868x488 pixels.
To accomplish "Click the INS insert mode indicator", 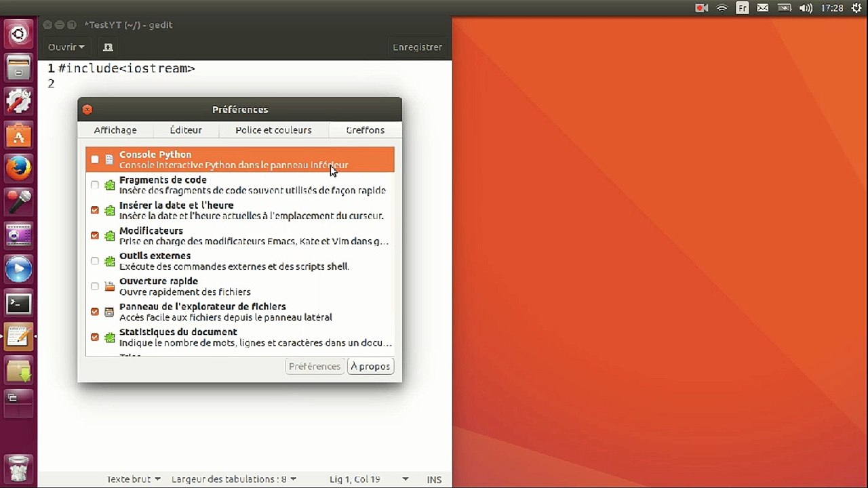I will pos(434,479).
